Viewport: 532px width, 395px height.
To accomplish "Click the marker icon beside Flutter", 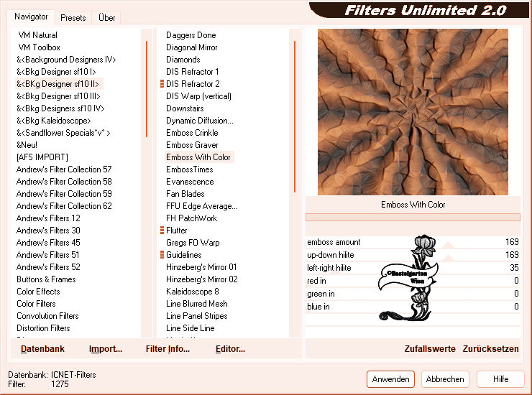I will pyautogui.click(x=162, y=231).
